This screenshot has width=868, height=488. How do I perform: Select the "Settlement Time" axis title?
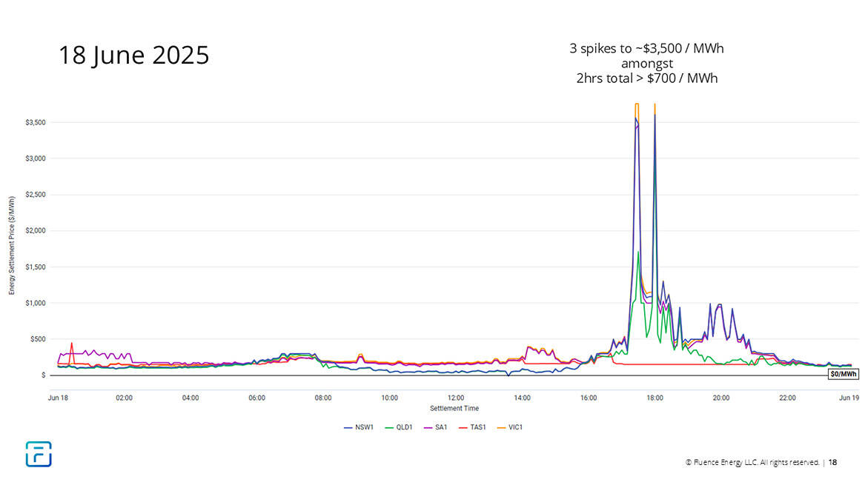[454, 408]
